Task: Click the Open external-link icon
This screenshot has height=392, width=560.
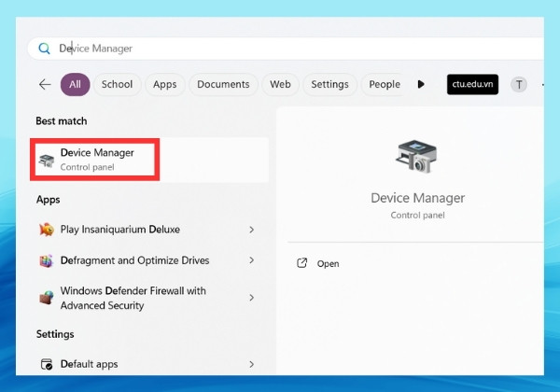Action: click(x=302, y=263)
